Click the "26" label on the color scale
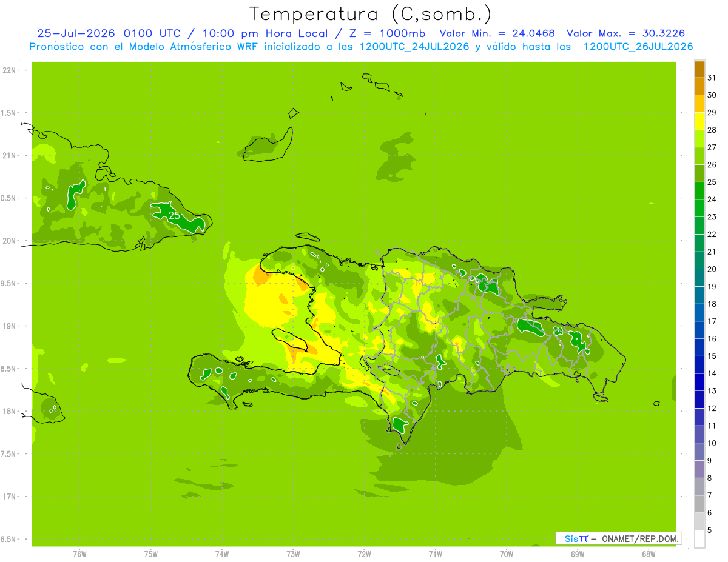This screenshot has width=728, height=562. pyautogui.click(x=712, y=164)
